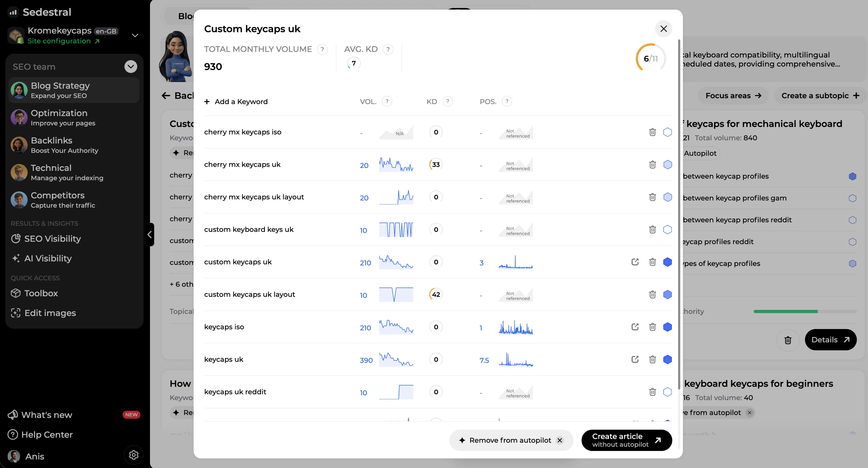868x468 pixels.
Task: Open Backlinks section
Action: (x=74, y=145)
